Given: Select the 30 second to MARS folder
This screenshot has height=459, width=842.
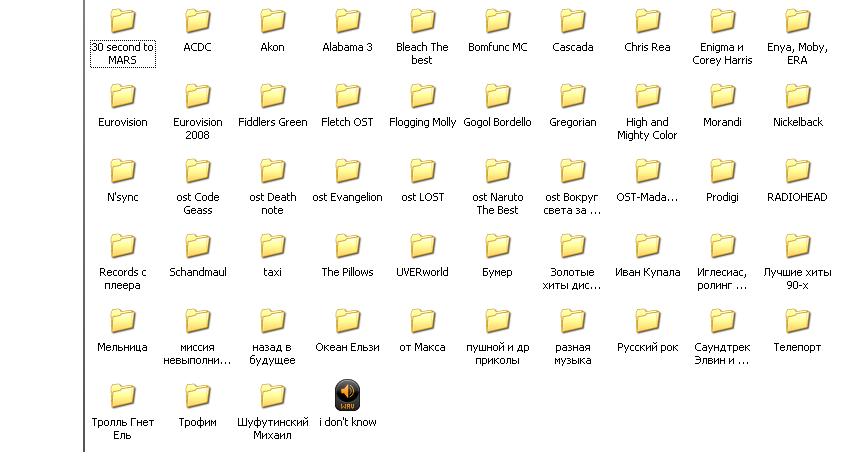Looking at the screenshot, I should coord(123,21).
